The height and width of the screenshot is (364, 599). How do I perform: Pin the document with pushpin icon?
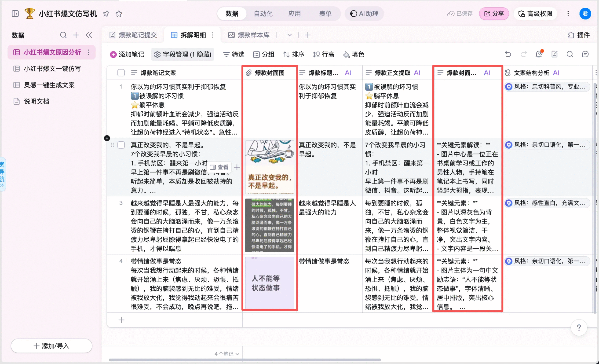(106, 14)
